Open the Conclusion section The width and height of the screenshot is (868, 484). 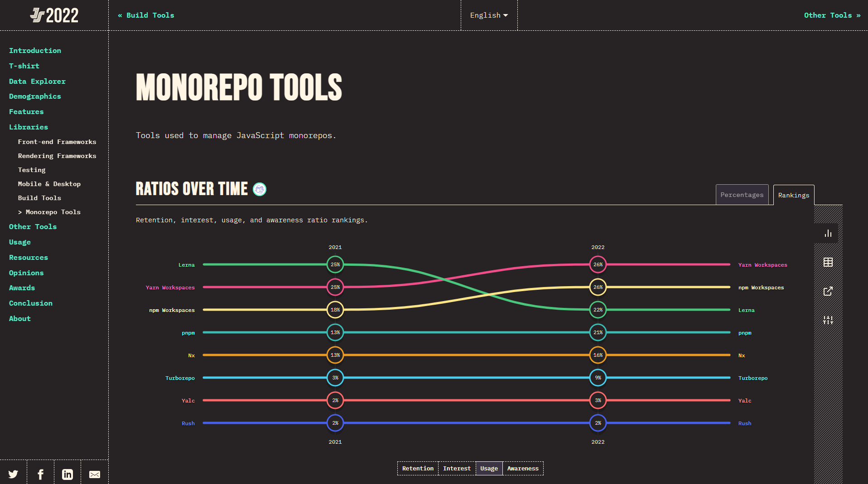[31, 303]
